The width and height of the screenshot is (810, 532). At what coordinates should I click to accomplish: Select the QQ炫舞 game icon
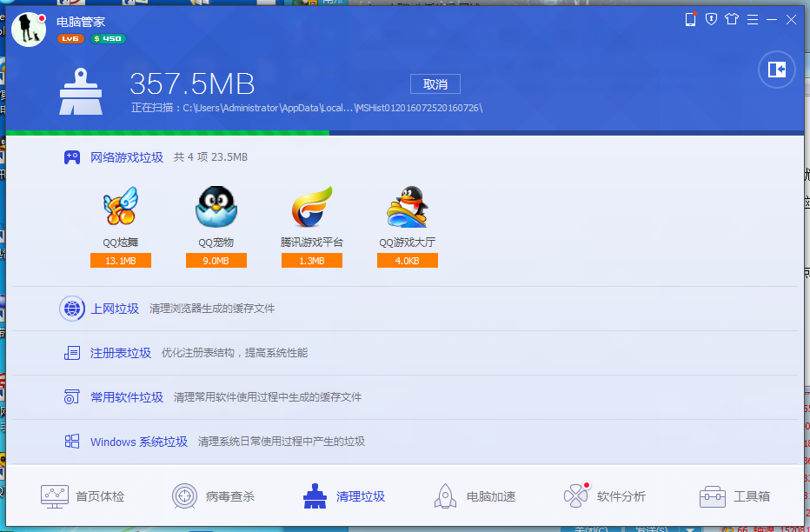coord(120,206)
